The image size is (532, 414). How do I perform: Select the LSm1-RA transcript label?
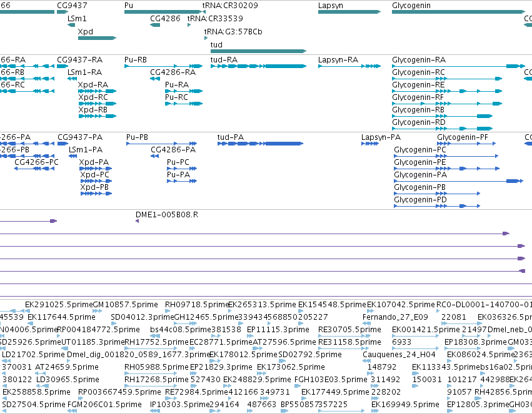coord(85,72)
